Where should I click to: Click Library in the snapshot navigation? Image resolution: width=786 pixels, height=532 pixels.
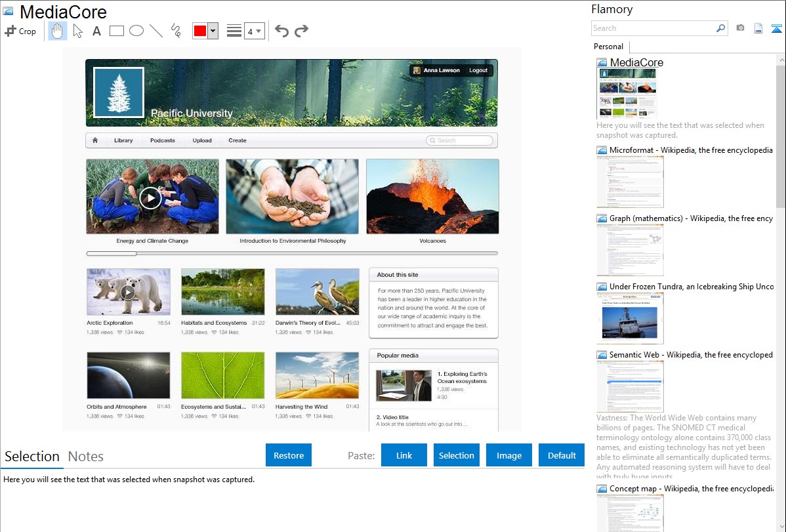coord(123,140)
